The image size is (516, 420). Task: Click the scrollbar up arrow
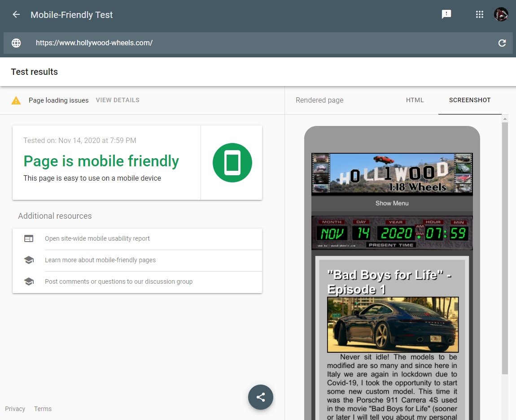click(x=505, y=118)
